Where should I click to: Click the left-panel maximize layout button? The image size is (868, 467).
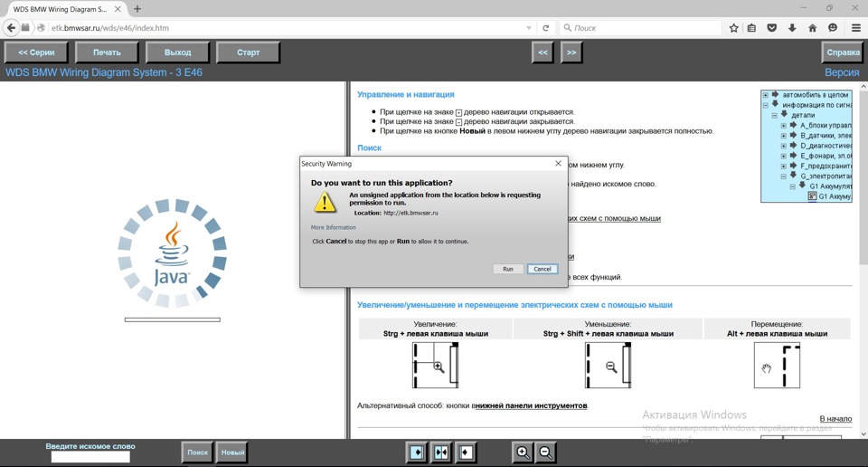(417, 453)
